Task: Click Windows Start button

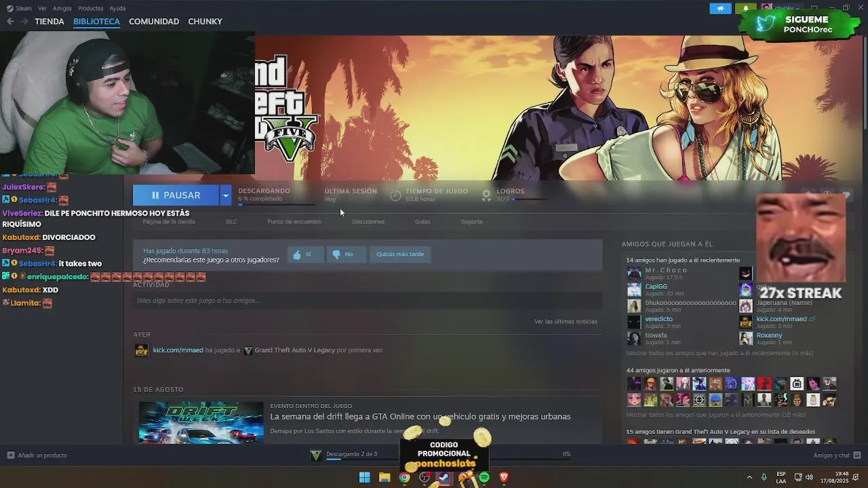Action: pyautogui.click(x=364, y=477)
